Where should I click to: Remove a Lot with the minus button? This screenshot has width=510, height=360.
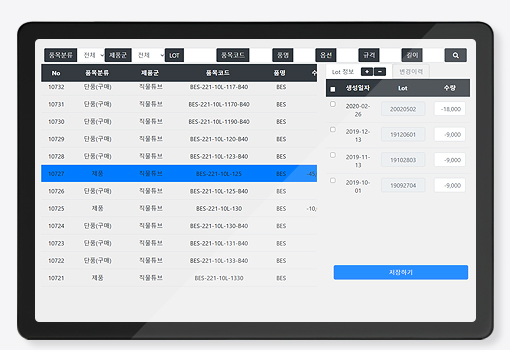click(380, 71)
